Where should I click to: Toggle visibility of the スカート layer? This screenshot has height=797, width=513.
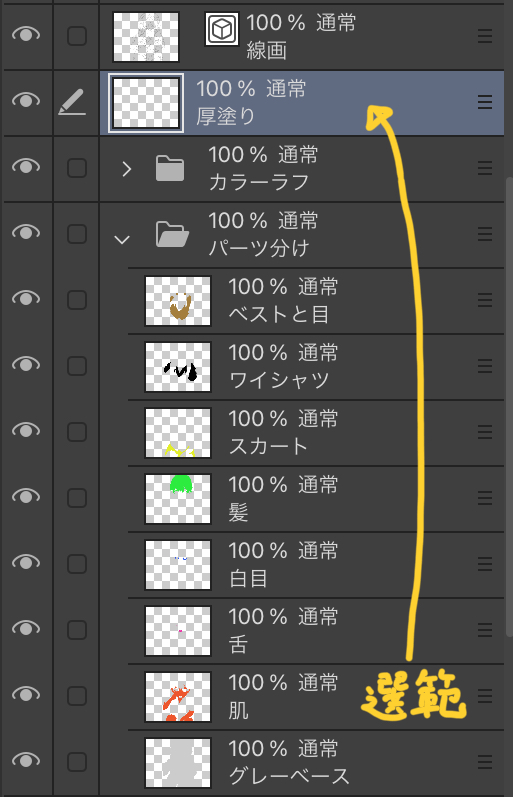coord(26,430)
